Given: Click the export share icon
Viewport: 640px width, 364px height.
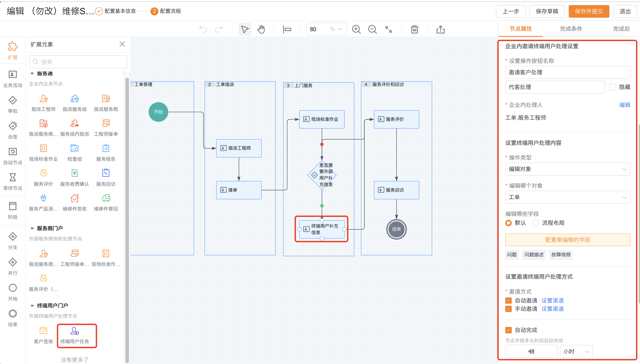Looking at the screenshot, I should pyautogui.click(x=440, y=29).
